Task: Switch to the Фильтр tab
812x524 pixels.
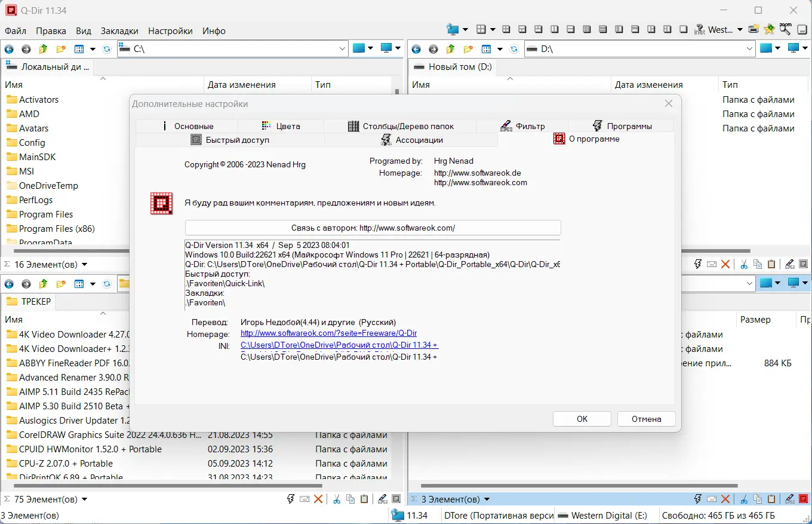Action: [x=522, y=126]
